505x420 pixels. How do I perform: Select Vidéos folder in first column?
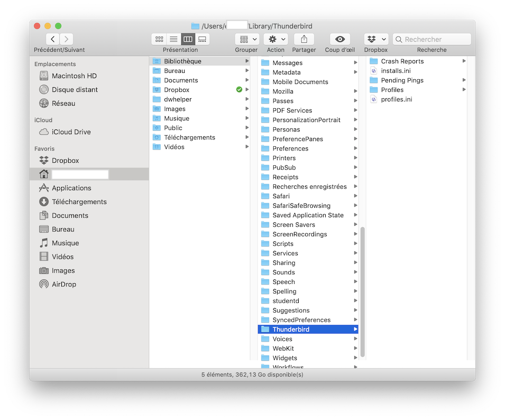(x=200, y=147)
